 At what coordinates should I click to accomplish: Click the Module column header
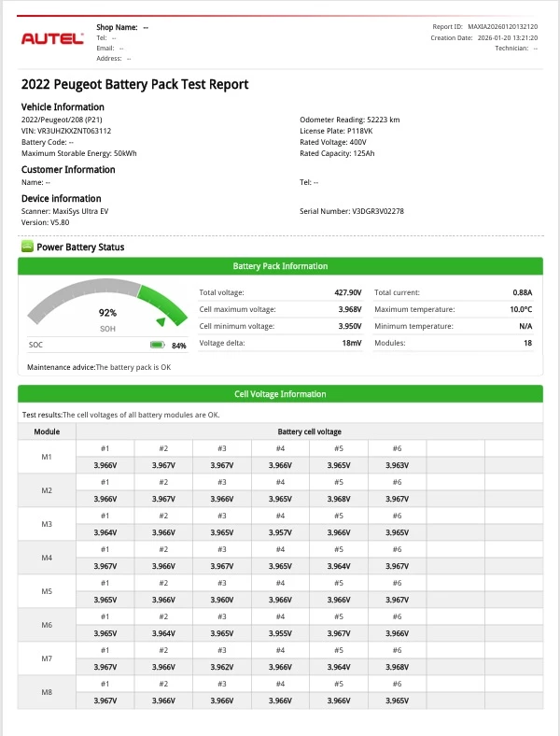click(47, 432)
